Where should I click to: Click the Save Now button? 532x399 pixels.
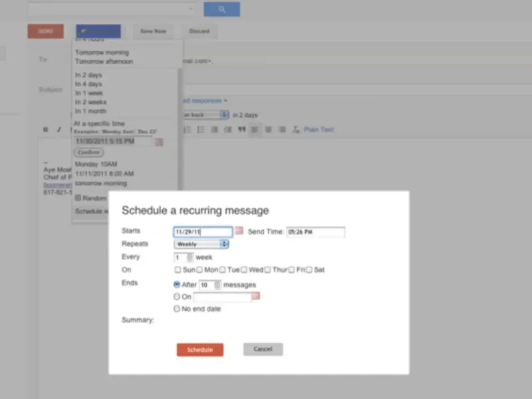[153, 31]
